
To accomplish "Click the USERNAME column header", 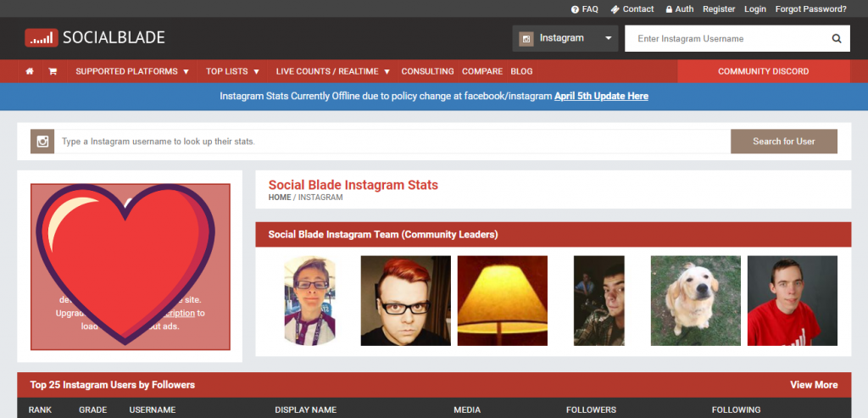I will click(x=153, y=410).
